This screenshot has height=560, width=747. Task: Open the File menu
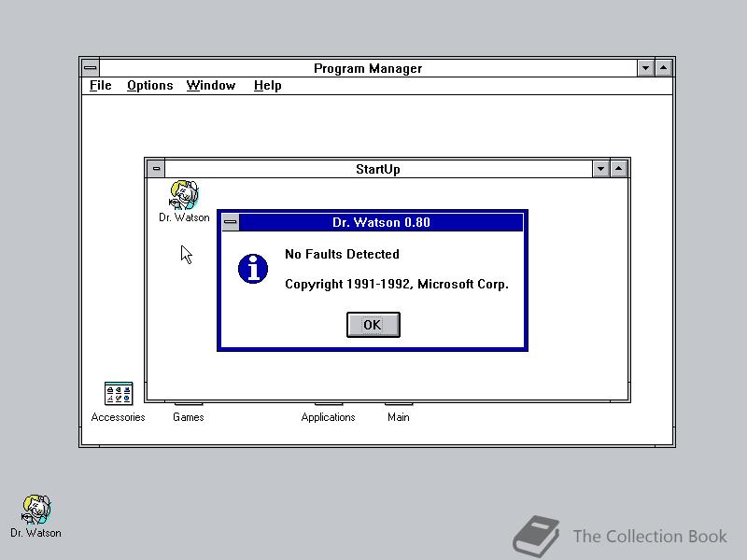101,85
